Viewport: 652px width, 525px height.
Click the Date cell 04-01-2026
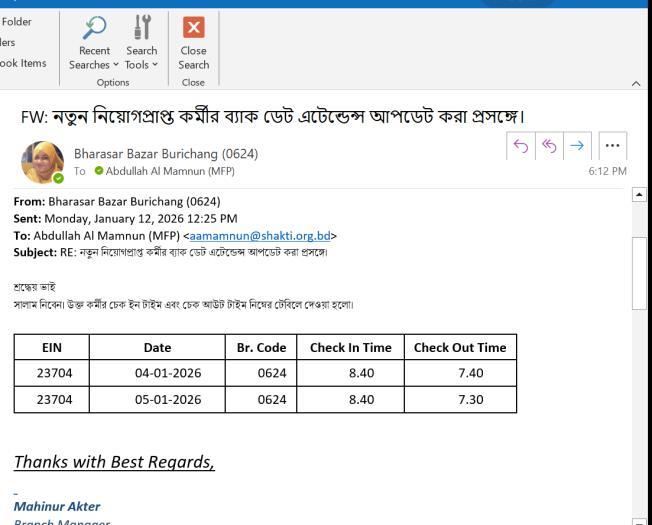[157, 373]
